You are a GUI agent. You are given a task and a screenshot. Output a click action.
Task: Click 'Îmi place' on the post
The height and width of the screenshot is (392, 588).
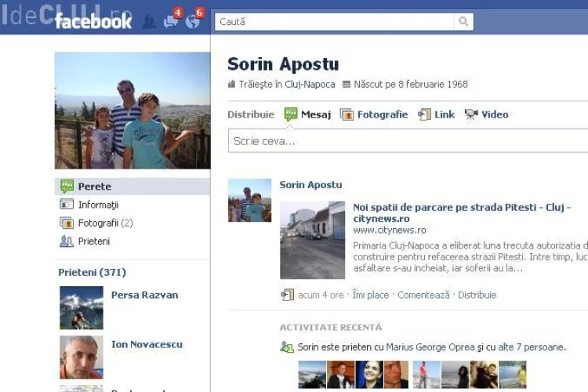click(x=371, y=295)
